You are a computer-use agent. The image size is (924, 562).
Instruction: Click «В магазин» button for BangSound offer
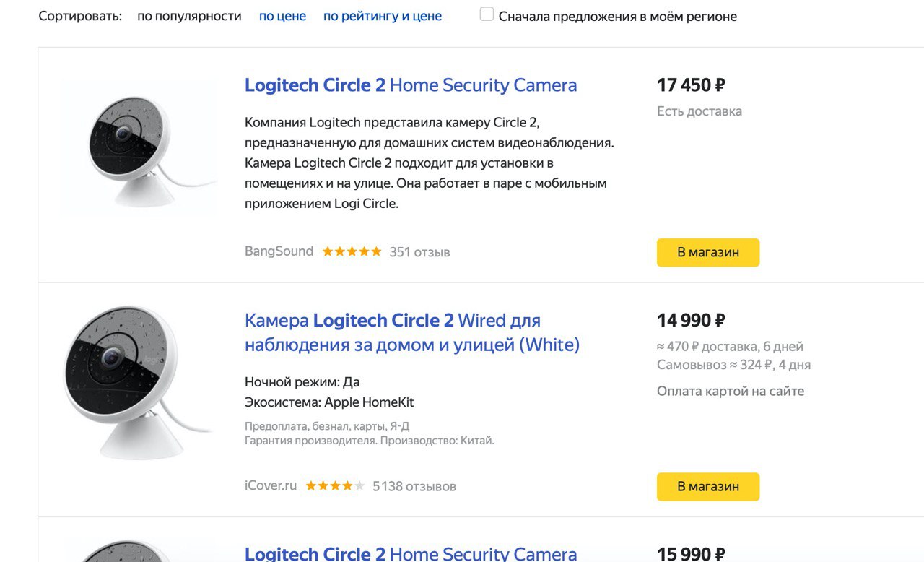coord(708,252)
